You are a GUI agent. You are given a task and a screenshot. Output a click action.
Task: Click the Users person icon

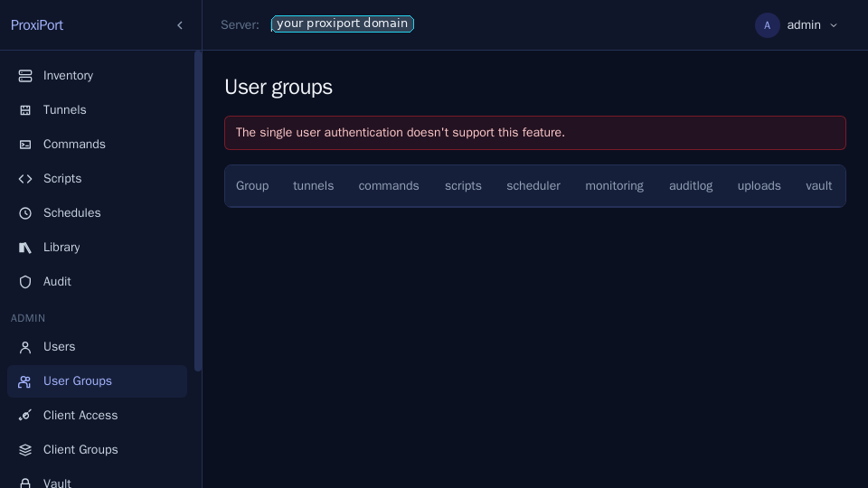(25, 347)
